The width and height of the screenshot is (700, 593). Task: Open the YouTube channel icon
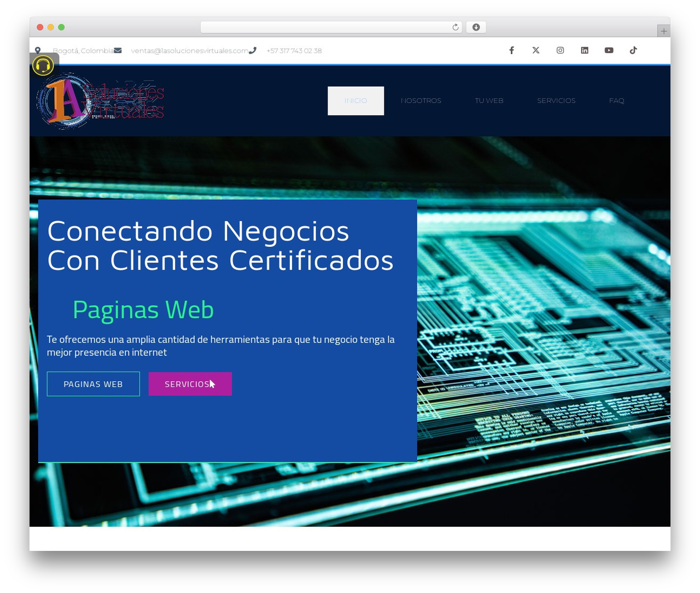pos(609,50)
